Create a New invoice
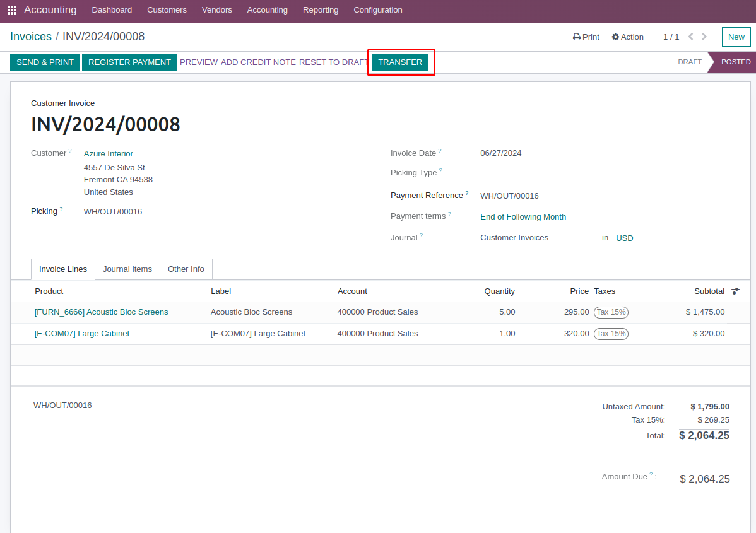The width and height of the screenshot is (756, 533). [736, 37]
